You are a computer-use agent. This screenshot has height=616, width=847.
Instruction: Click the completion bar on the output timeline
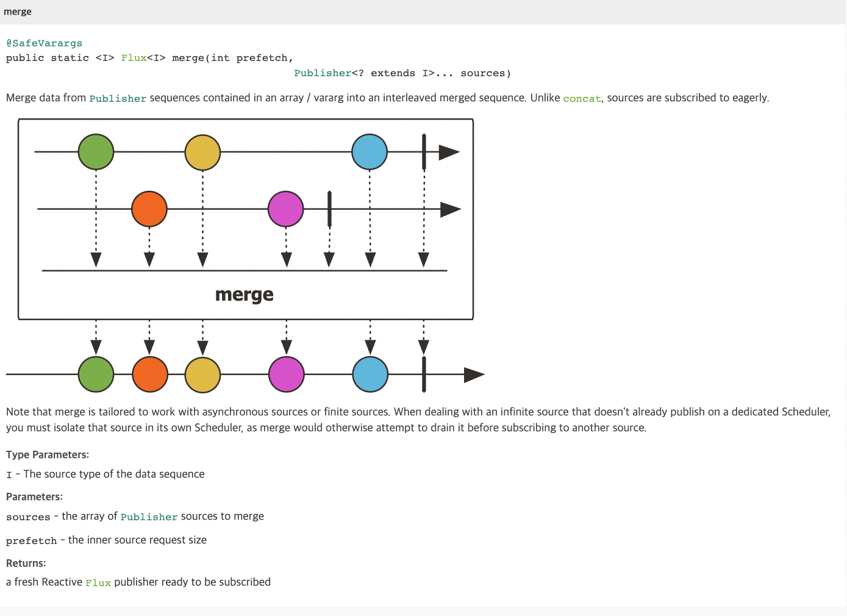click(424, 374)
